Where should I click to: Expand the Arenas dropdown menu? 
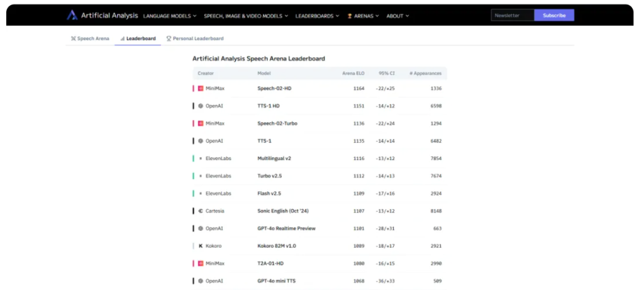coord(363,16)
